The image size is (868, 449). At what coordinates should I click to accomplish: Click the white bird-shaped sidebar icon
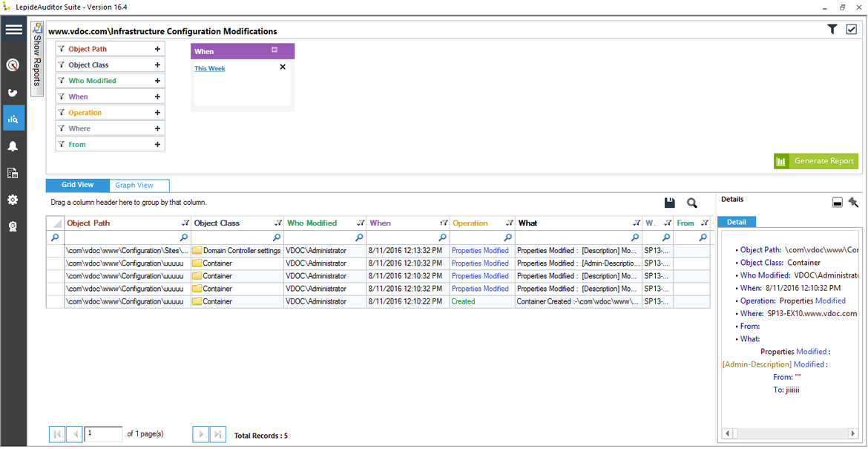(x=13, y=92)
